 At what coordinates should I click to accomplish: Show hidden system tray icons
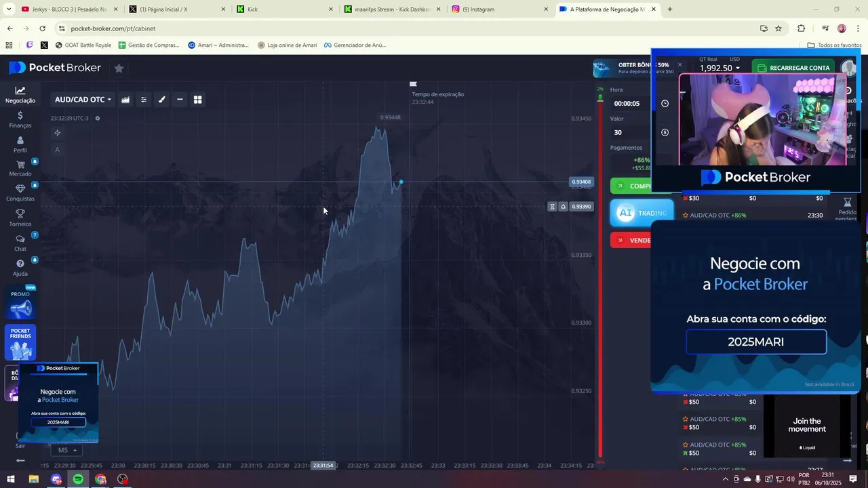point(726,479)
